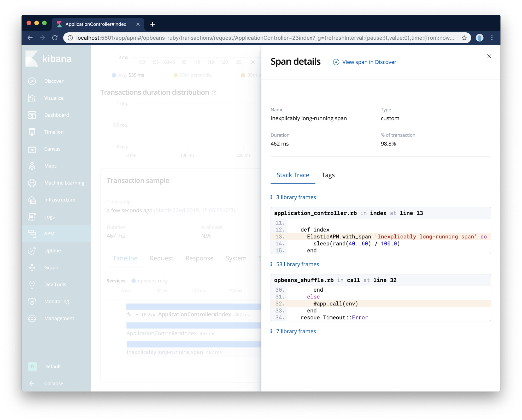Click the Timeline tab in transaction
The width and height of the screenshot is (522, 420).
click(x=124, y=257)
